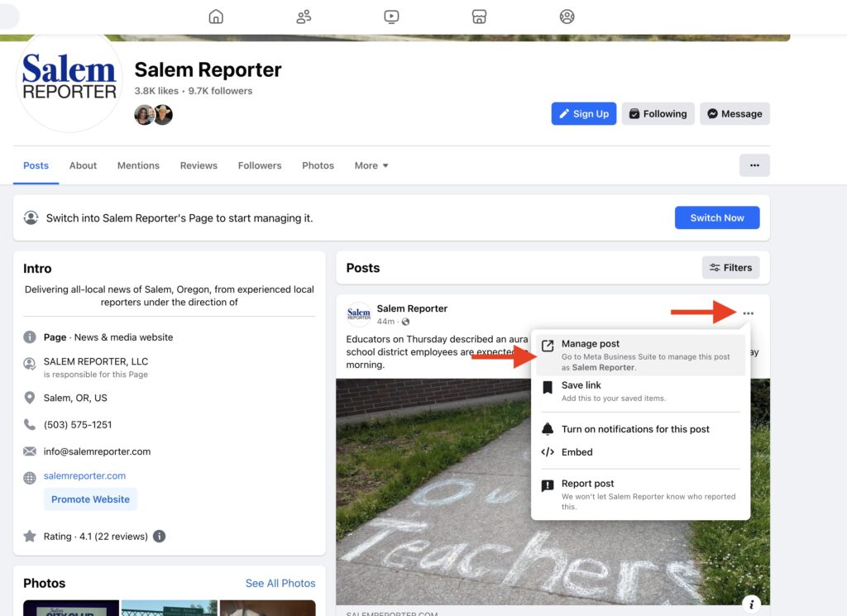Open the Filters options for posts
The width and height of the screenshot is (847, 616).
tap(730, 268)
